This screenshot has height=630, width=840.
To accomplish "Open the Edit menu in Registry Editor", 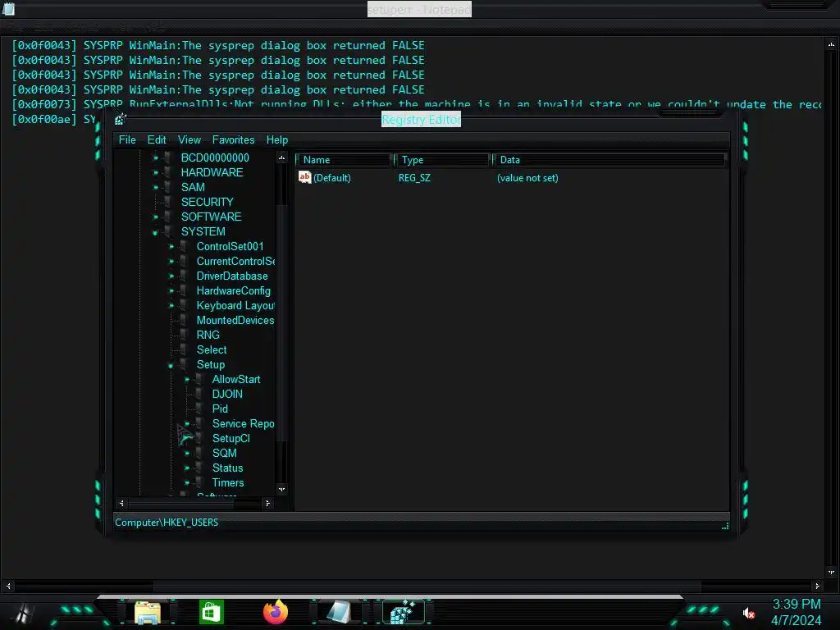I will [157, 139].
